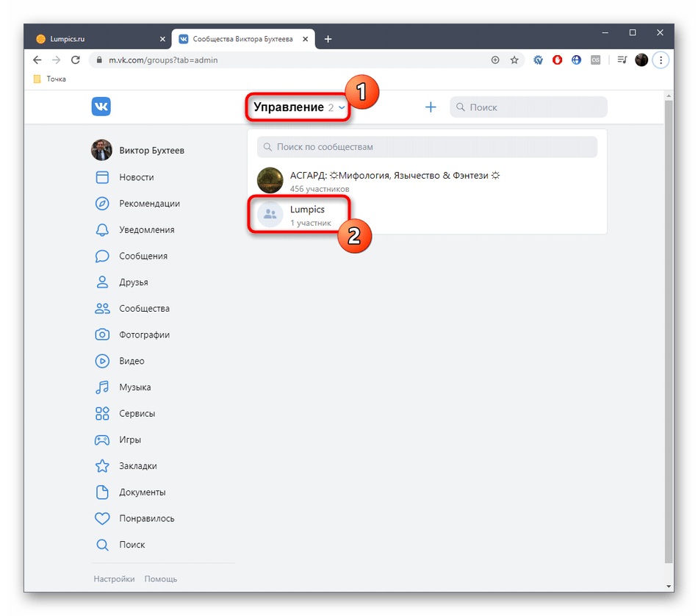Select the Сообщества Виктора Бухтеева tab

pos(243,39)
